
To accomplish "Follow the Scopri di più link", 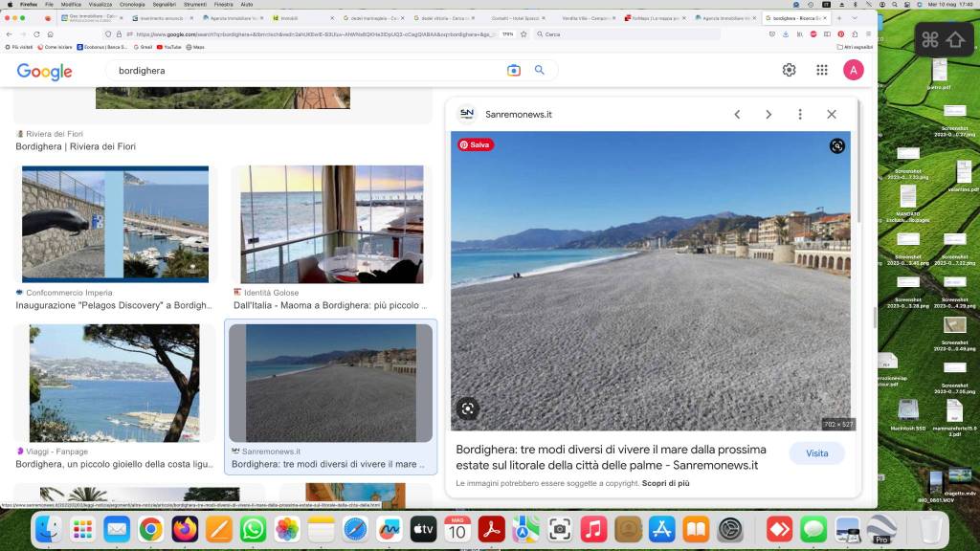I will pos(665,483).
